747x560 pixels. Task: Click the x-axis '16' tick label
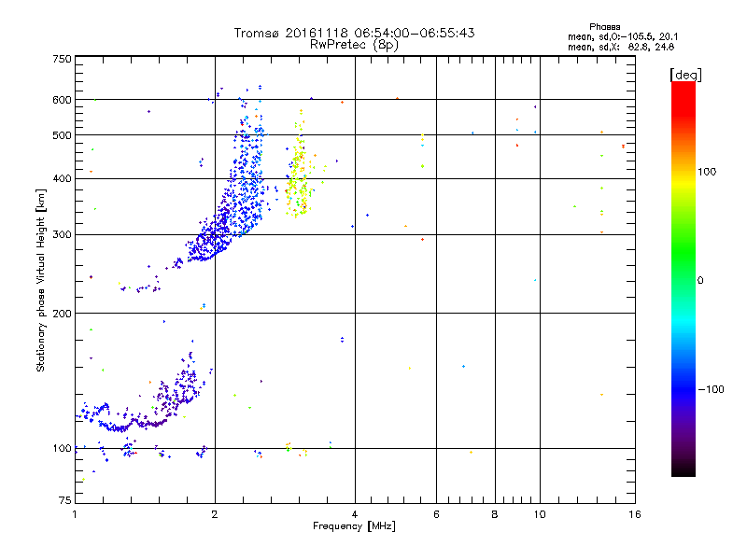coord(635,514)
